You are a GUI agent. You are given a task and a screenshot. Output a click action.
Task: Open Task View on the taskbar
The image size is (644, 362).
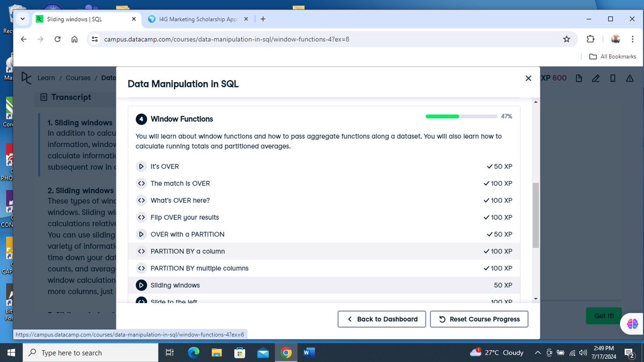click(170, 352)
